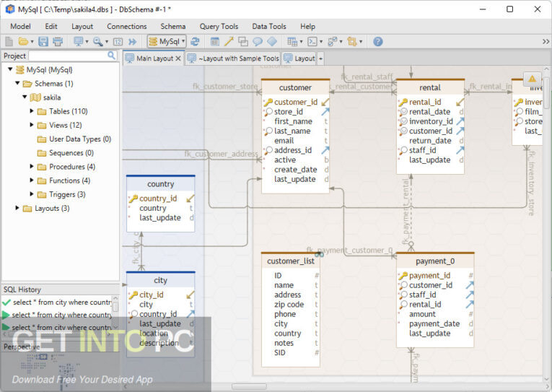Collapse the sakila schema node
The width and height of the screenshot is (552, 392).
[x=25, y=97]
